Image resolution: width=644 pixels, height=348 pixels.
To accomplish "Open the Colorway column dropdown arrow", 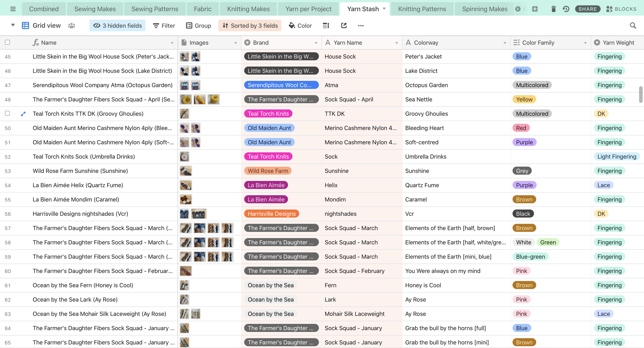I will click(505, 43).
